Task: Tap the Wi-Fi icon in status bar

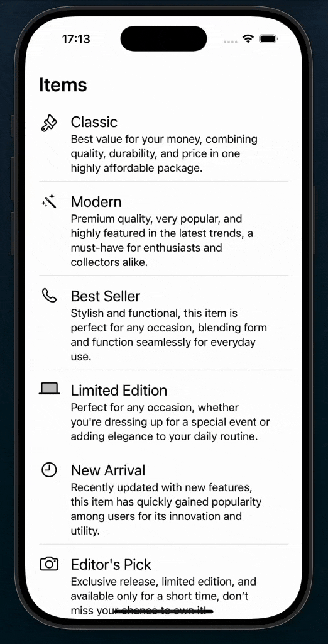Action: point(248,38)
